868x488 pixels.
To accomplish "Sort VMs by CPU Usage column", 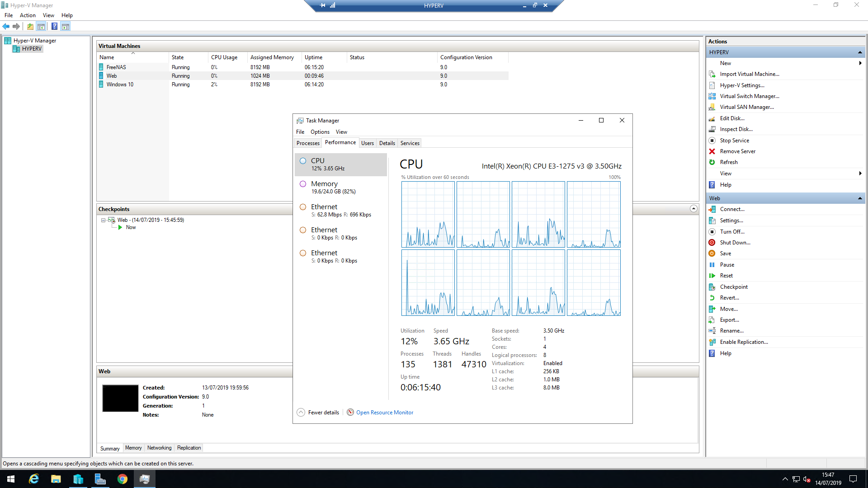I will click(228, 57).
